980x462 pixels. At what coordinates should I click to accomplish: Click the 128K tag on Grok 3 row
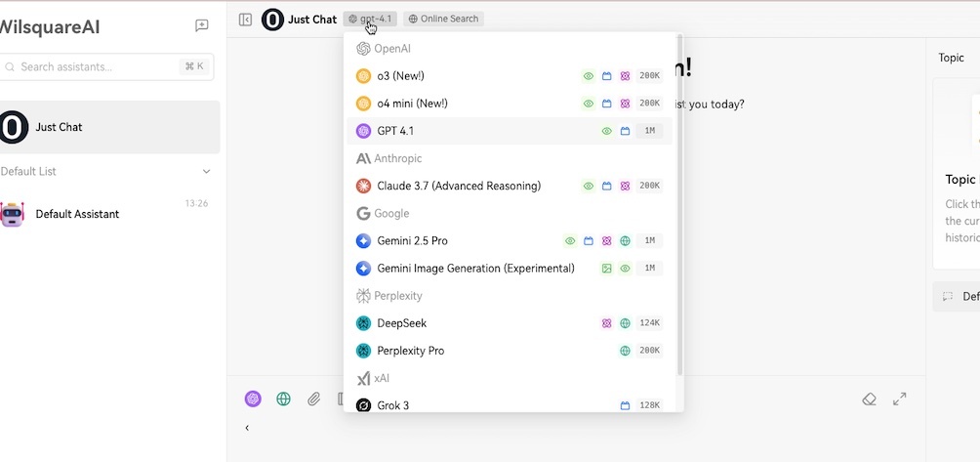(x=649, y=405)
